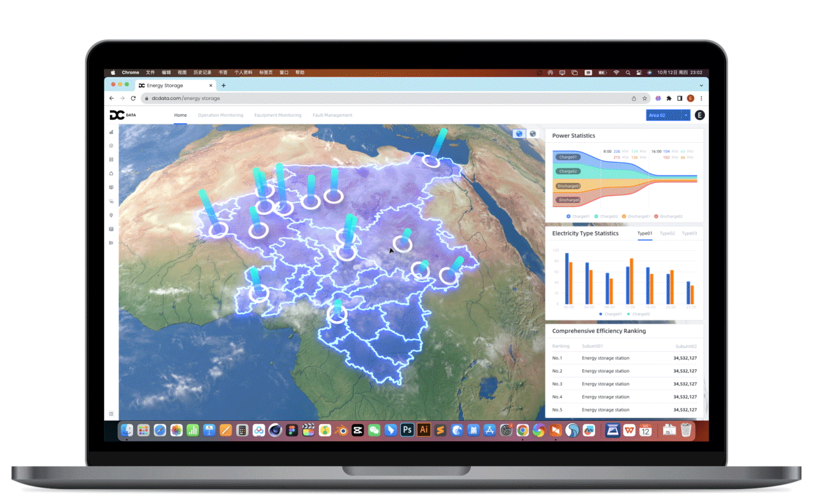Open the Chrome three-dot menu
Viewport: 813px width, 504px height.
click(701, 98)
